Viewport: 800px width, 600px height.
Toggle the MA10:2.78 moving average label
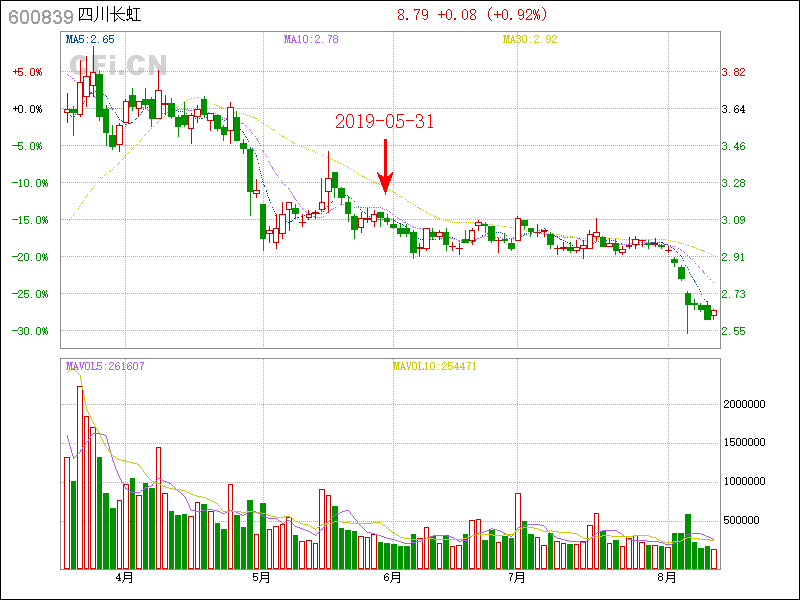click(x=311, y=40)
